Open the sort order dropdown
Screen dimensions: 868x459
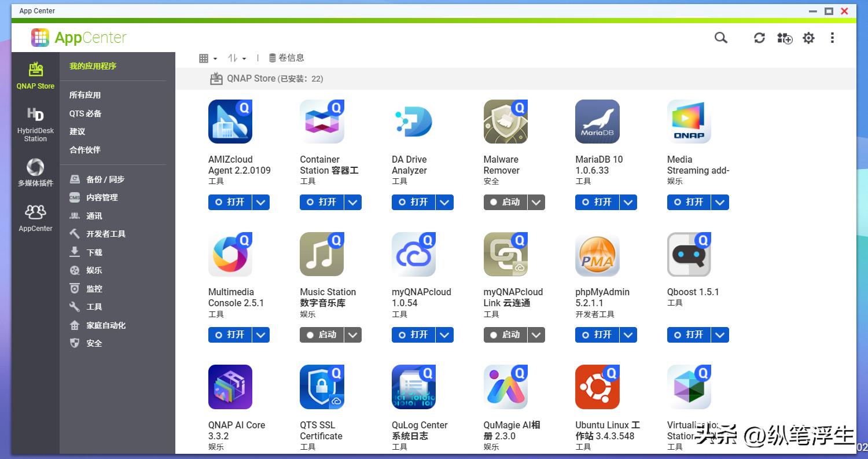[237, 58]
